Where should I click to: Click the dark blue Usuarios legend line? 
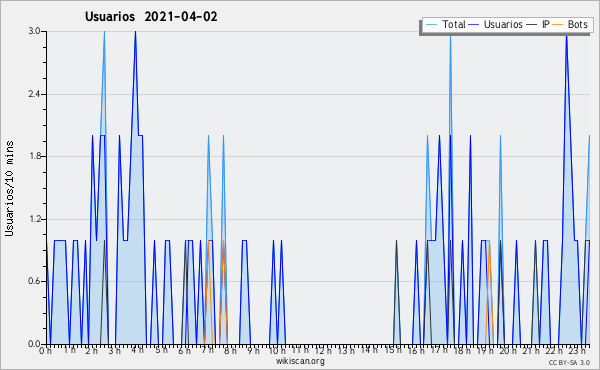pyautogui.click(x=474, y=25)
